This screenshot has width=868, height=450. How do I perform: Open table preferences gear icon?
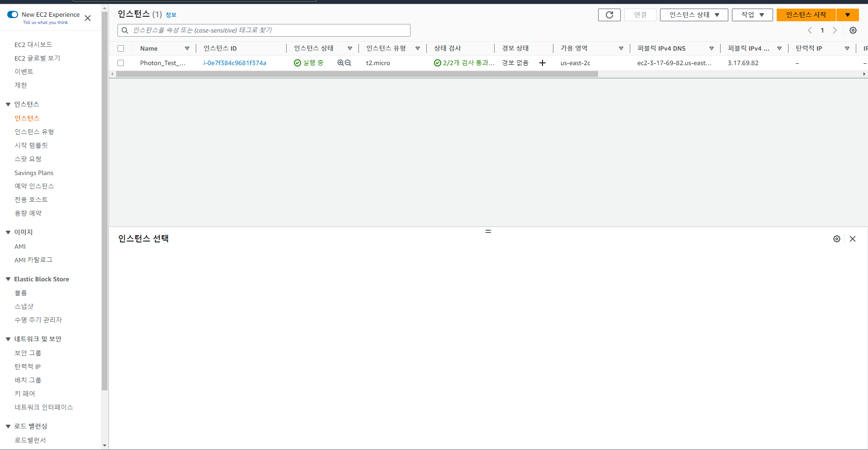[x=853, y=30]
